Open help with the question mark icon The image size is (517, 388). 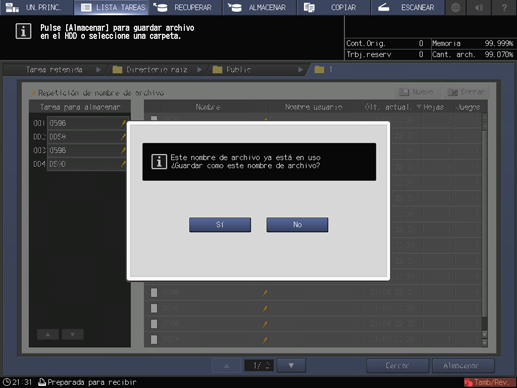point(504,7)
